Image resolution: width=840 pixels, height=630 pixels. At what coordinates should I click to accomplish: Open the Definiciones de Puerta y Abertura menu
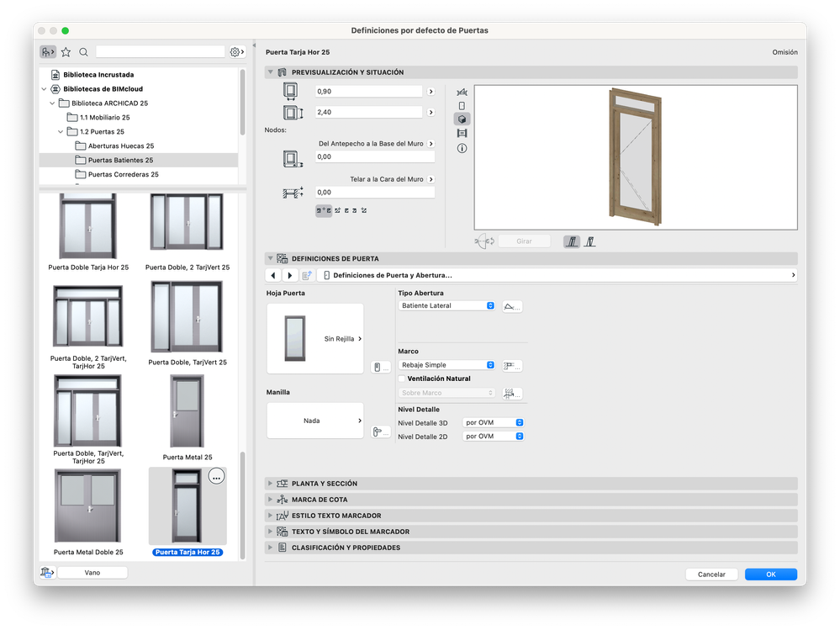tap(559, 275)
